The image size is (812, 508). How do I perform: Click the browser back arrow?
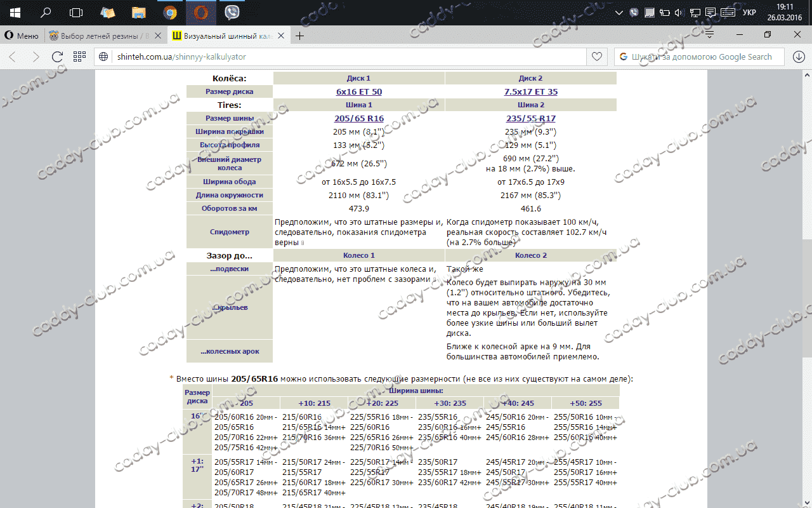pos(13,57)
